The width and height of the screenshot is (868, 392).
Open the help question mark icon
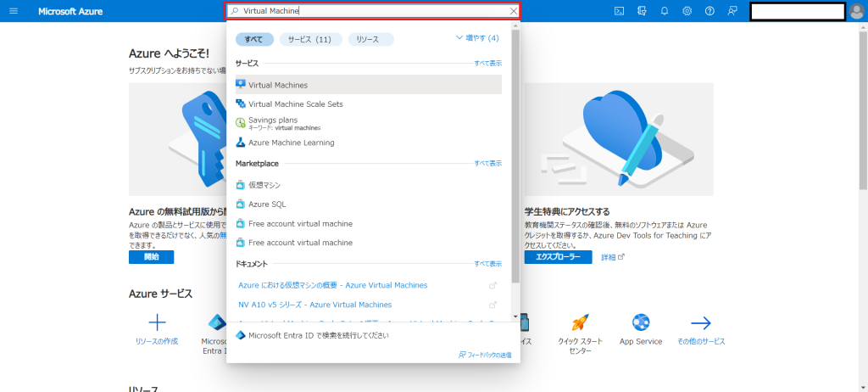pos(709,11)
